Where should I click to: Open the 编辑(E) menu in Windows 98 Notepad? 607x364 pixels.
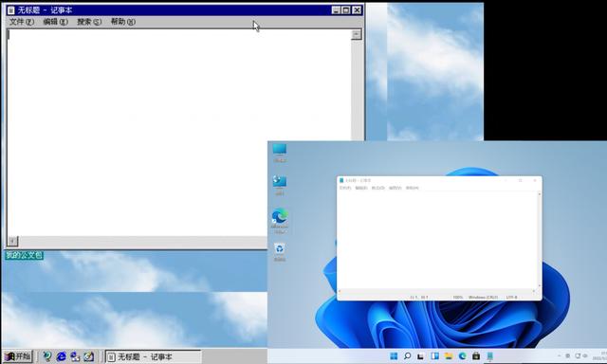pos(55,22)
